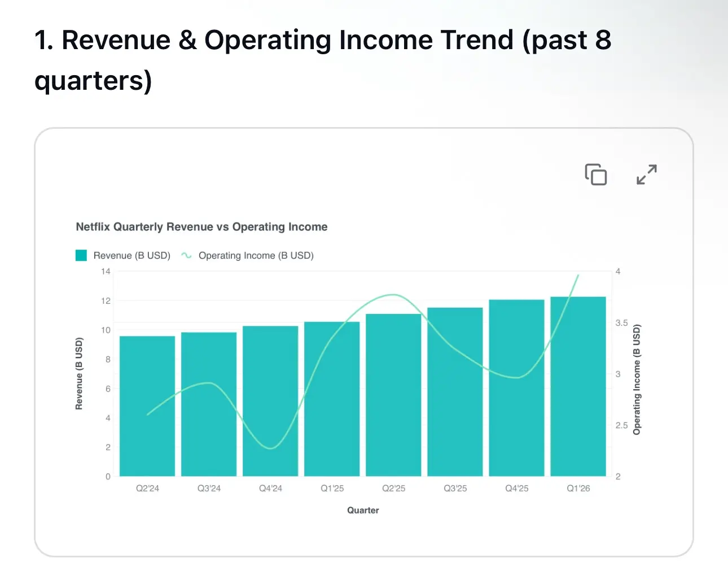
Task: Click the Q2'24 x-axis label
Action: [147, 488]
